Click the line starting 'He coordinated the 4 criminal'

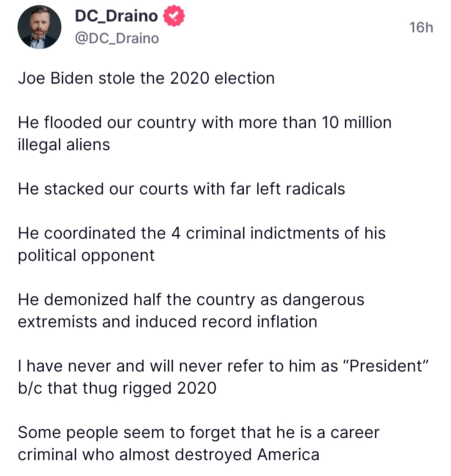(x=202, y=233)
